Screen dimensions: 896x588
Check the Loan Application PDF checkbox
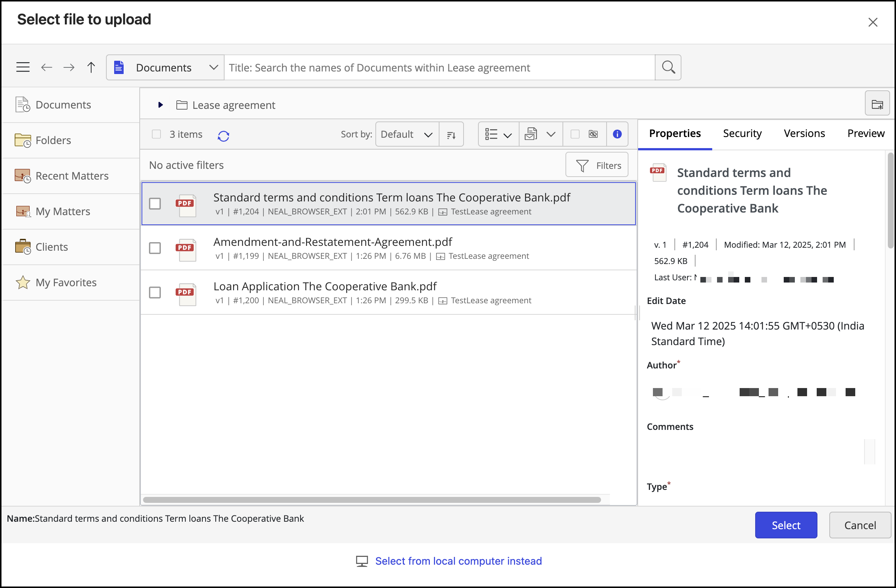(155, 293)
